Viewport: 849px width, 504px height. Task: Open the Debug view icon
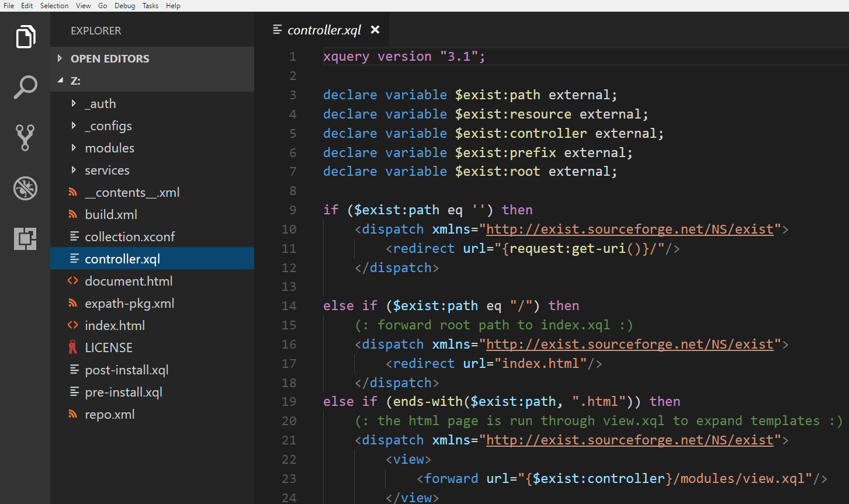(x=25, y=189)
